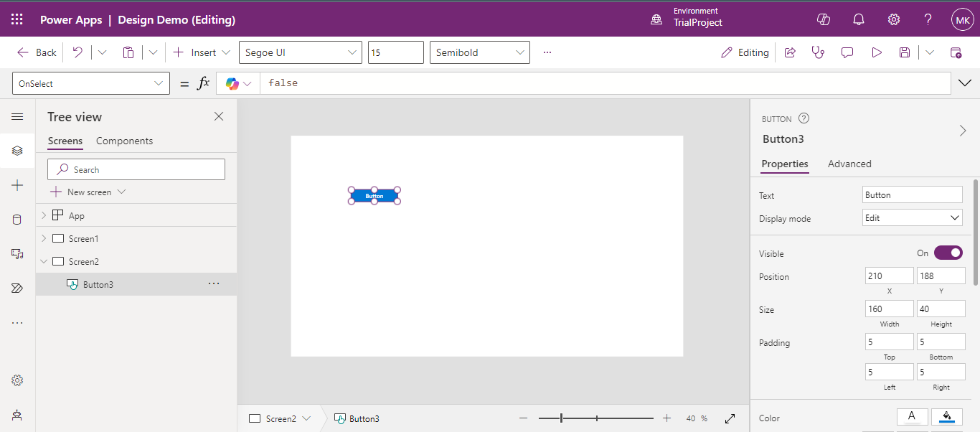The width and height of the screenshot is (980, 432).
Task: Open the Font weight Semibold dropdown
Action: pos(480,52)
